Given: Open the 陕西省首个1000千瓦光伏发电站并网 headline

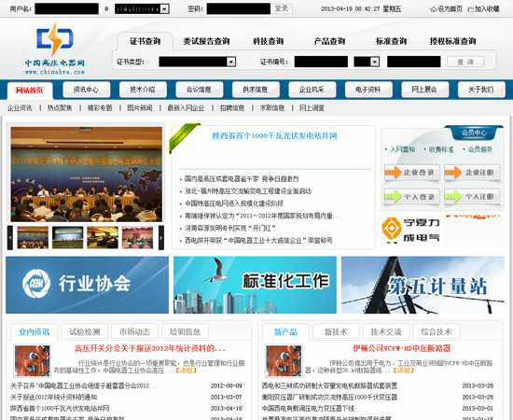Looking at the screenshot, I should point(274,135).
